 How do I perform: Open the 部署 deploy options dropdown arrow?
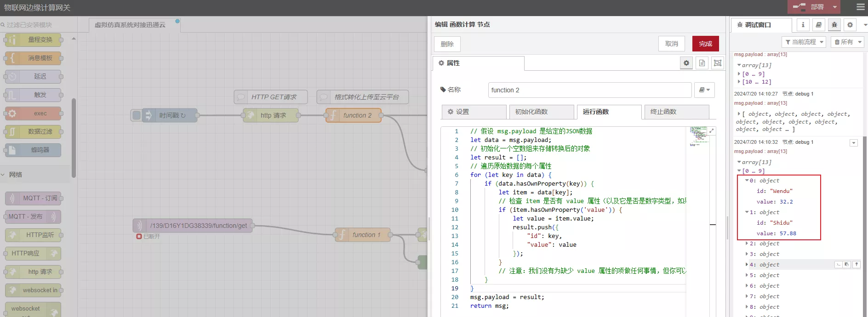[x=835, y=7]
